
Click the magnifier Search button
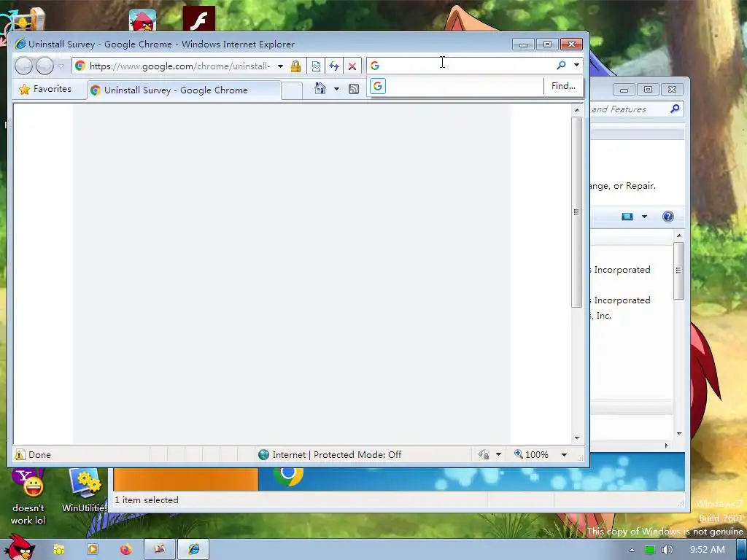pyautogui.click(x=561, y=65)
